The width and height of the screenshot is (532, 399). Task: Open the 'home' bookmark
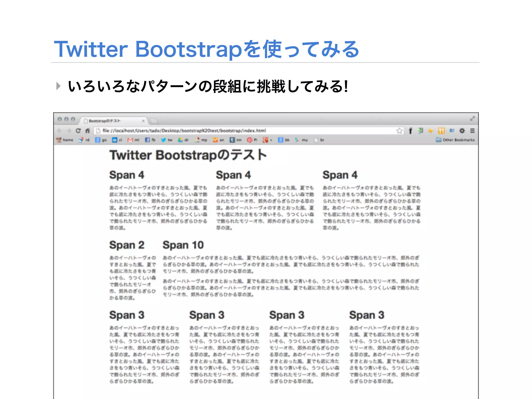pos(65,140)
